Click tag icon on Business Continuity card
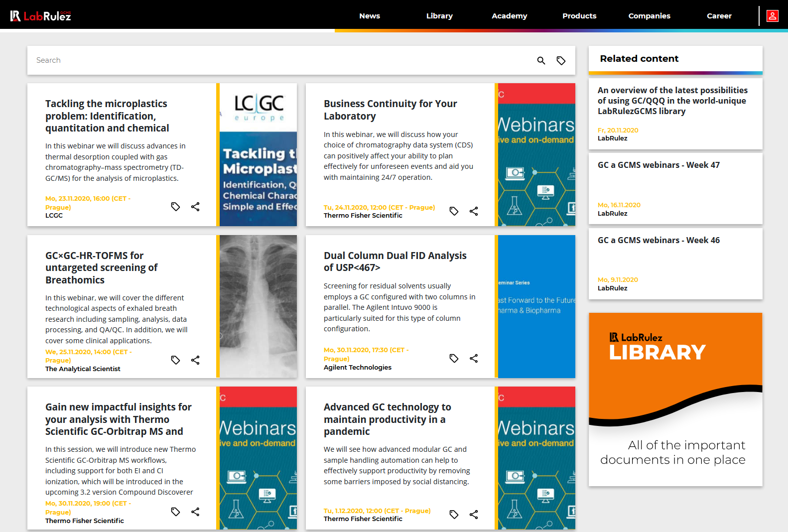Screen dimensions: 788x532 [x=454, y=211]
